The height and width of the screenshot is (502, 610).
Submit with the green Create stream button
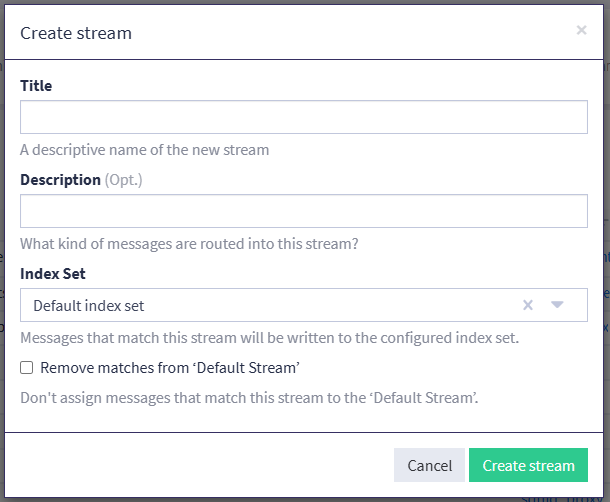tap(528, 465)
